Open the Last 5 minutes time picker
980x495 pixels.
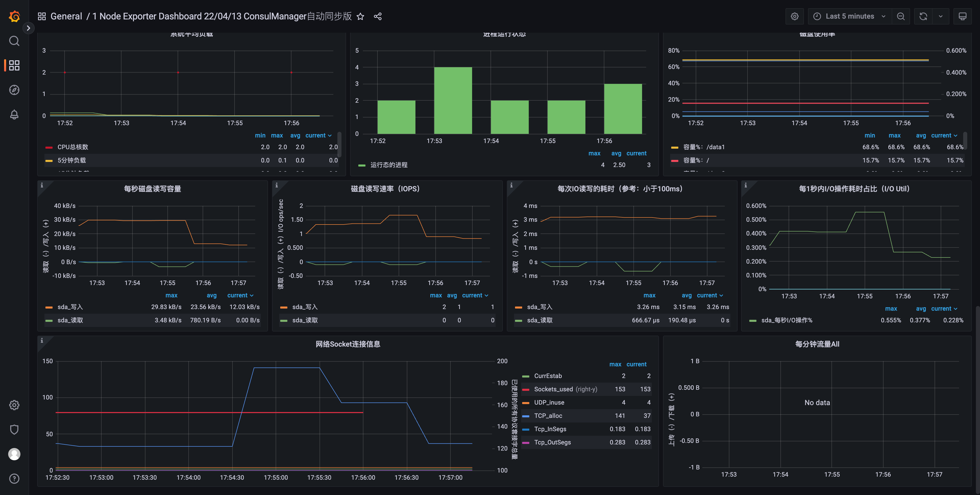point(850,16)
